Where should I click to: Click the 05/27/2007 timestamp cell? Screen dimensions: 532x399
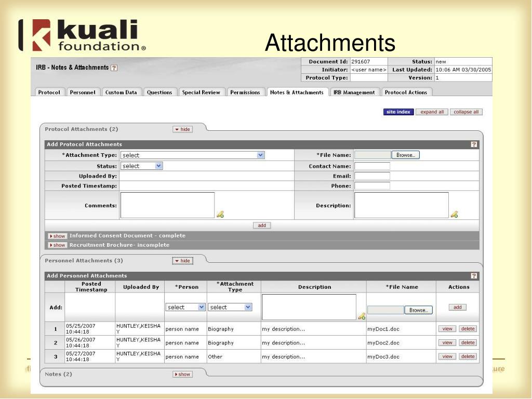point(90,357)
